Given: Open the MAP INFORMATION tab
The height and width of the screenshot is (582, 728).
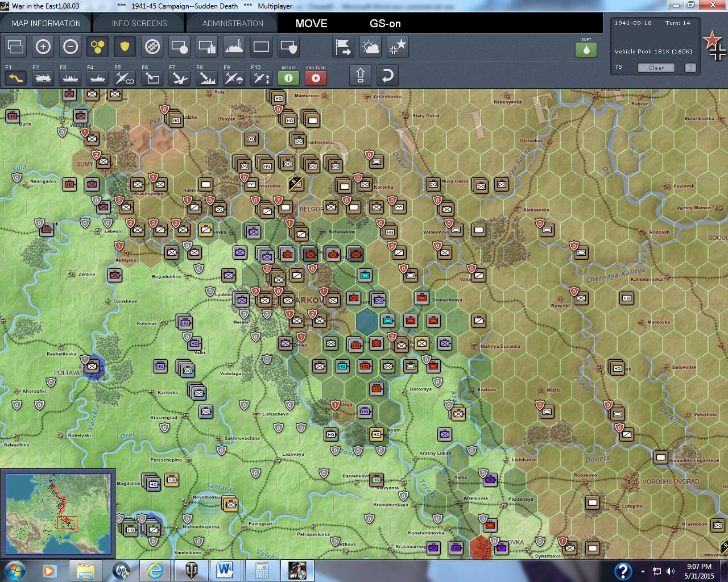Looking at the screenshot, I should coord(46,23).
